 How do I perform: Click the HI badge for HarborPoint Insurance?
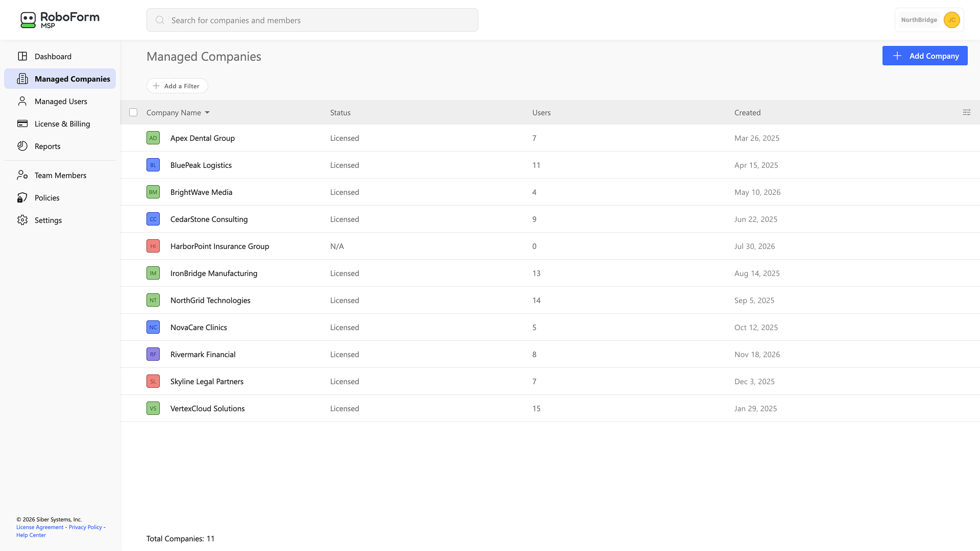click(x=153, y=246)
